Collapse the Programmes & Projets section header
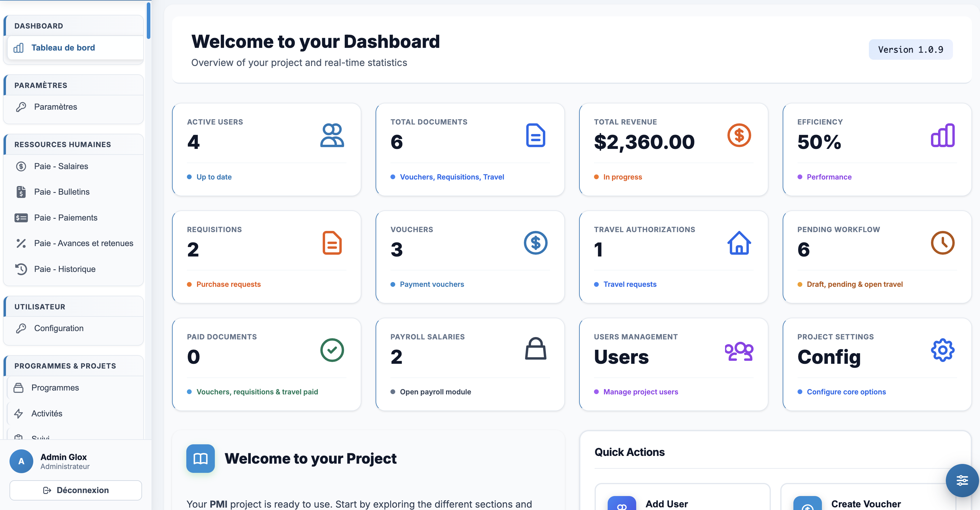980x510 pixels. pyautogui.click(x=74, y=366)
